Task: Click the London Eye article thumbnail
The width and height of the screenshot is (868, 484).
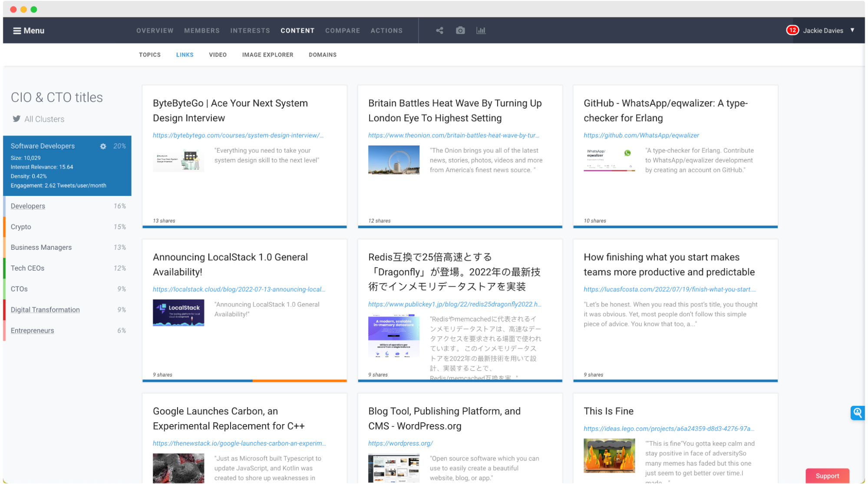Action: 394,160
